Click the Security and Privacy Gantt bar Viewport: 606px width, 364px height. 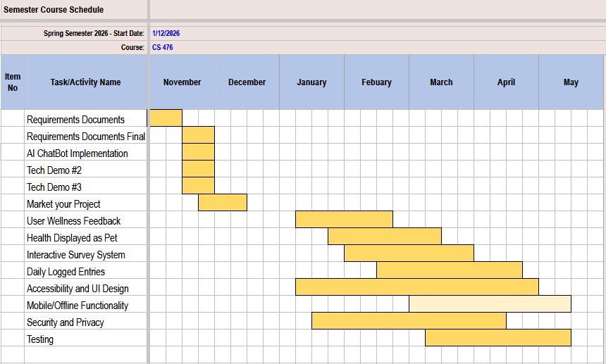[x=409, y=321]
